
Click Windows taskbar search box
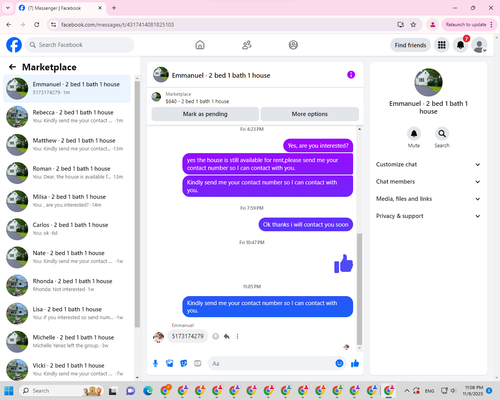[61, 391]
